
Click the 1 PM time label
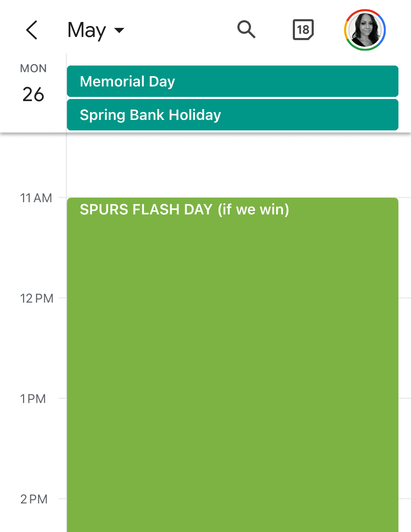33,399
